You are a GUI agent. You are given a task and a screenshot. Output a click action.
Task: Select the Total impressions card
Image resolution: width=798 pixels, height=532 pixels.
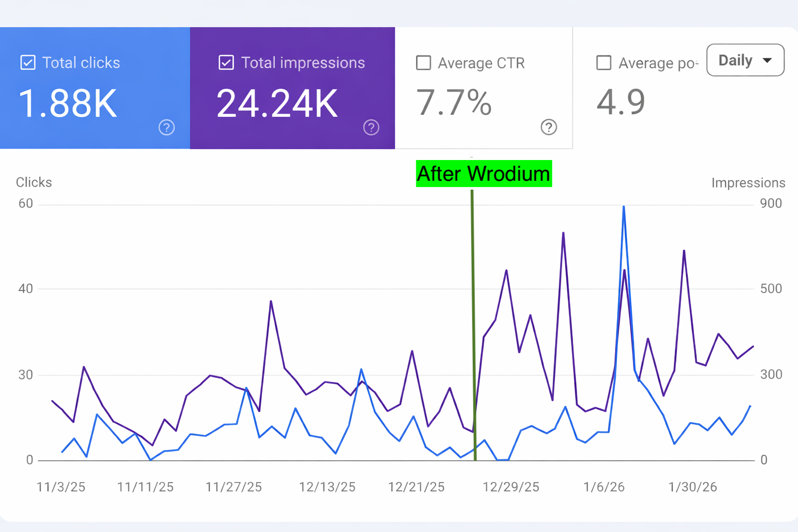pyautogui.click(x=292, y=88)
